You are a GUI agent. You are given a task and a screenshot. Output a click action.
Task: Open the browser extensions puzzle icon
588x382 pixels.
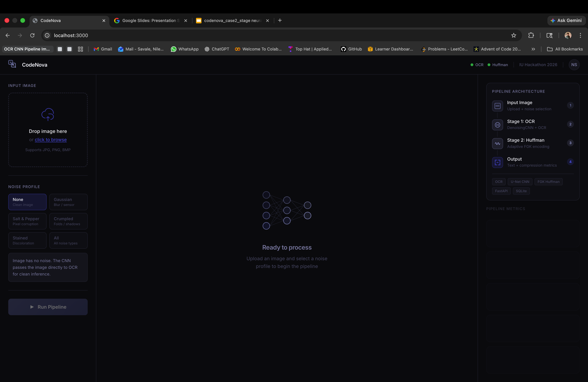531,35
